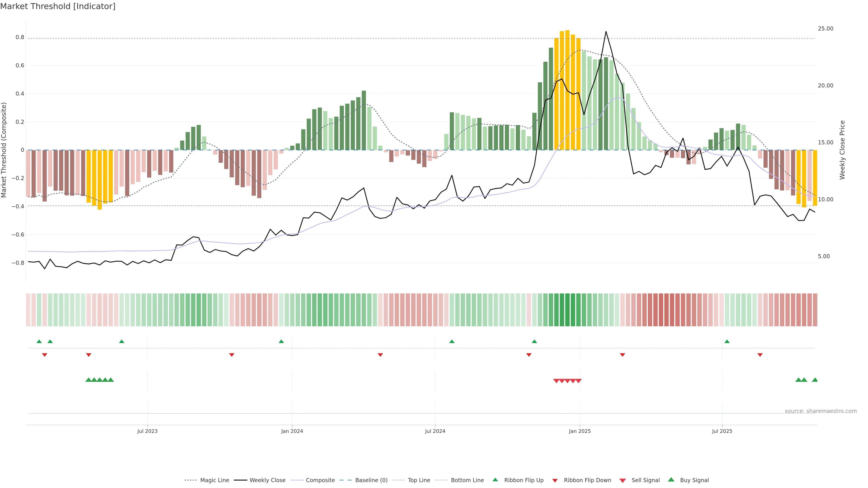This screenshot has width=868, height=488.
Task: Click the Jan 2025 x-axis label
Action: click(580, 431)
